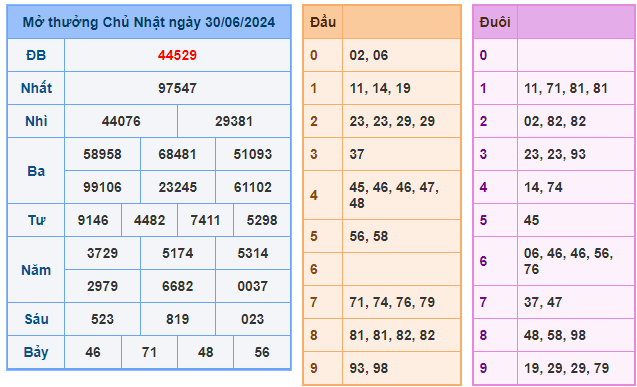Viewport: 637px width, 387px height.
Task: Select Đuôi entry '02, 82, 82'
Action: pos(555,121)
